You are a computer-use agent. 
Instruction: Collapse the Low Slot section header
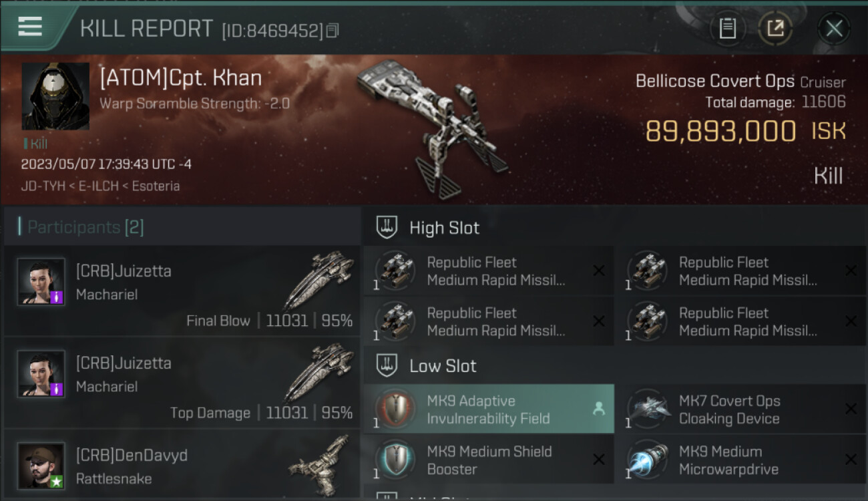click(x=615, y=365)
